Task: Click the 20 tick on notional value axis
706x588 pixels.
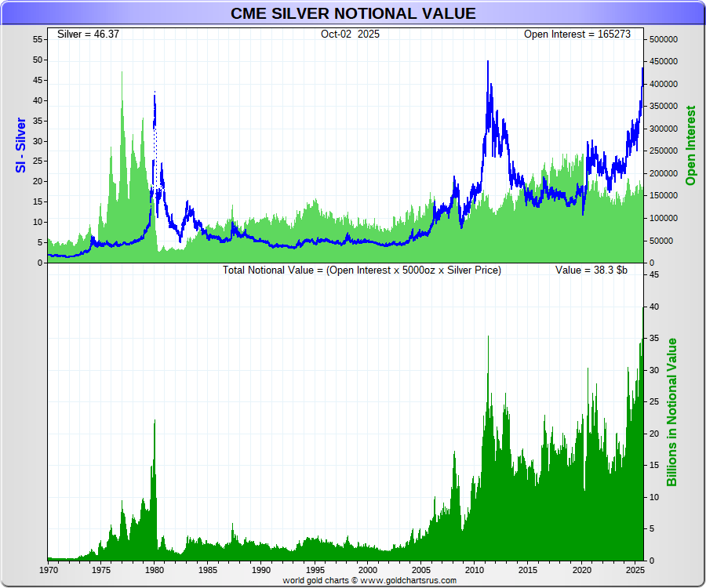Action: [x=653, y=434]
